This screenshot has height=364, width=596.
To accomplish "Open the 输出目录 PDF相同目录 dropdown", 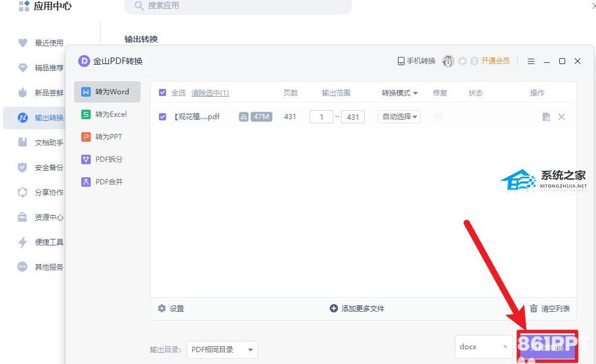I will [222, 350].
